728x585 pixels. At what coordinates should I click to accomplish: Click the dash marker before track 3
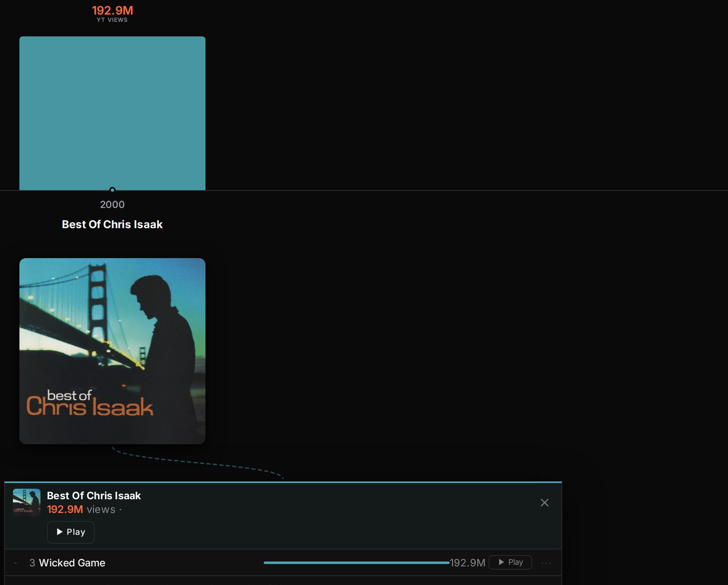[15, 563]
